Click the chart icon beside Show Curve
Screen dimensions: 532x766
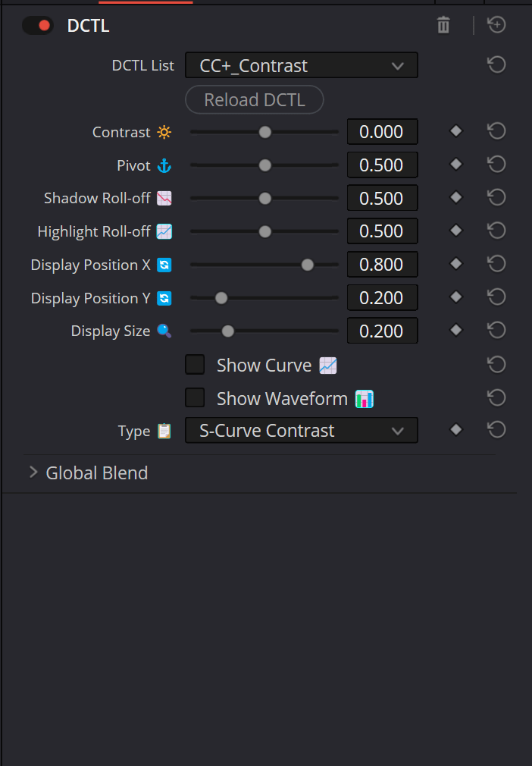click(328, 365)
